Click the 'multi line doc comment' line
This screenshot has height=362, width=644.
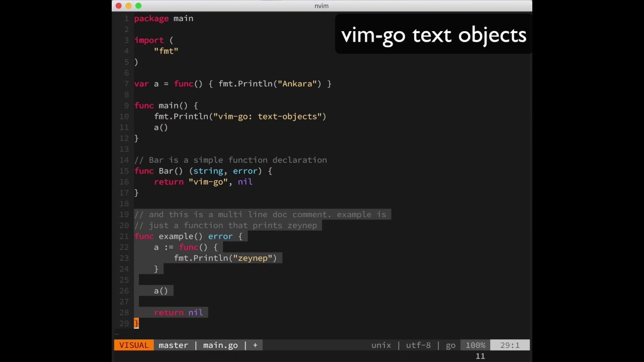click(x=260, y=215)
